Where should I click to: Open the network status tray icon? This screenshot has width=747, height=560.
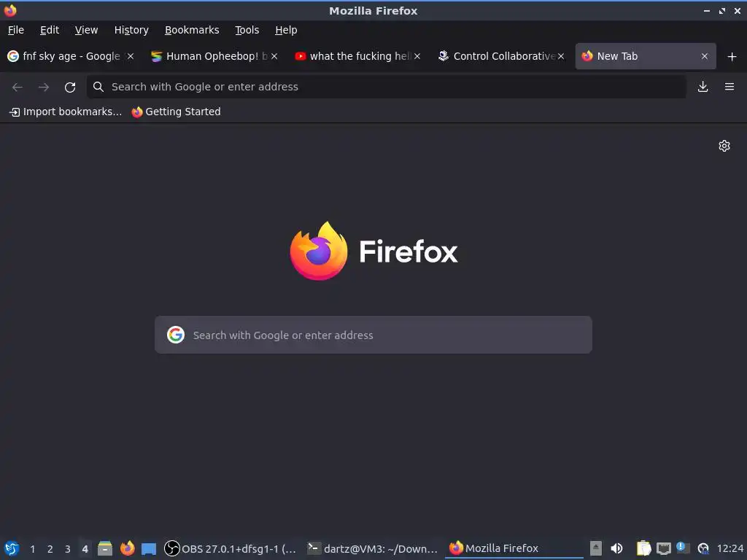664,549
